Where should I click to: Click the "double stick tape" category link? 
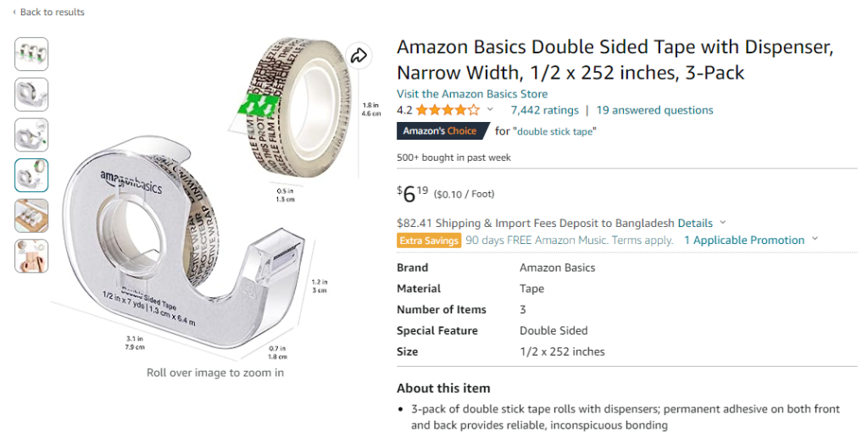point(556,131)
